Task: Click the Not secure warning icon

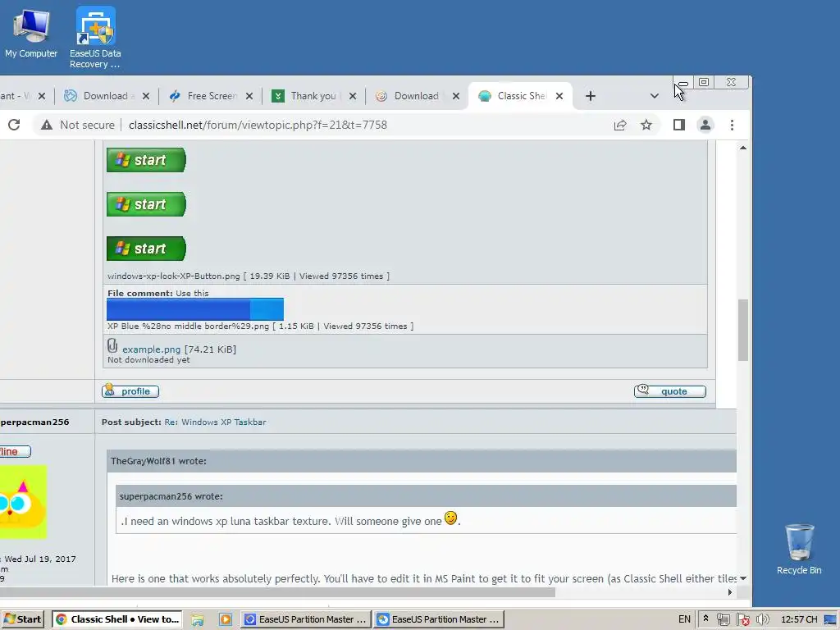Action: point(47,125)
